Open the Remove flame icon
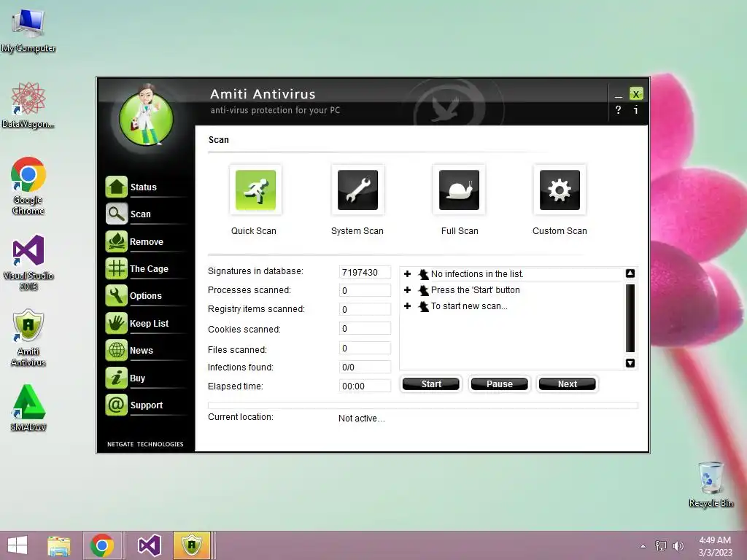Screen dimensions: 747x560 point(116,241)
